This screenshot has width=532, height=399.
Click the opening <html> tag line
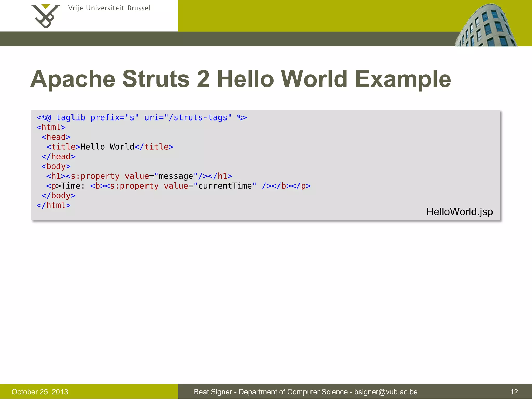pyautogui.click(x=51, y=127)
